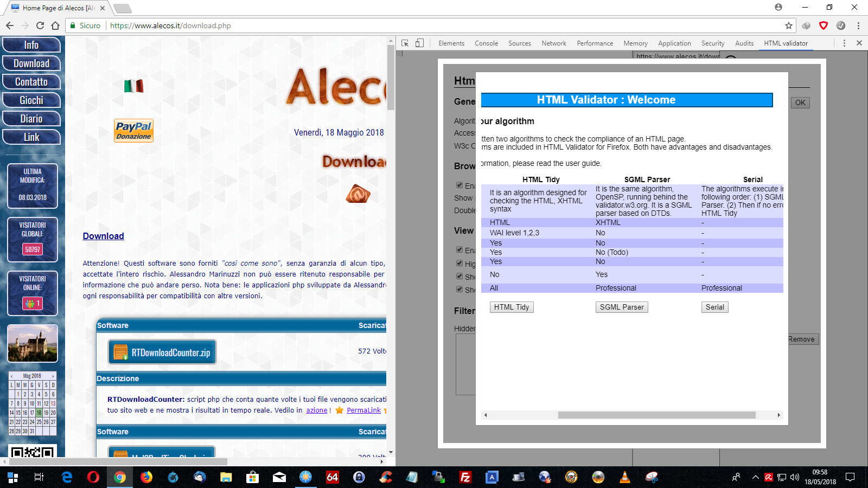Click the webpage horizontal scrollbar thumb

pos(117,462)
